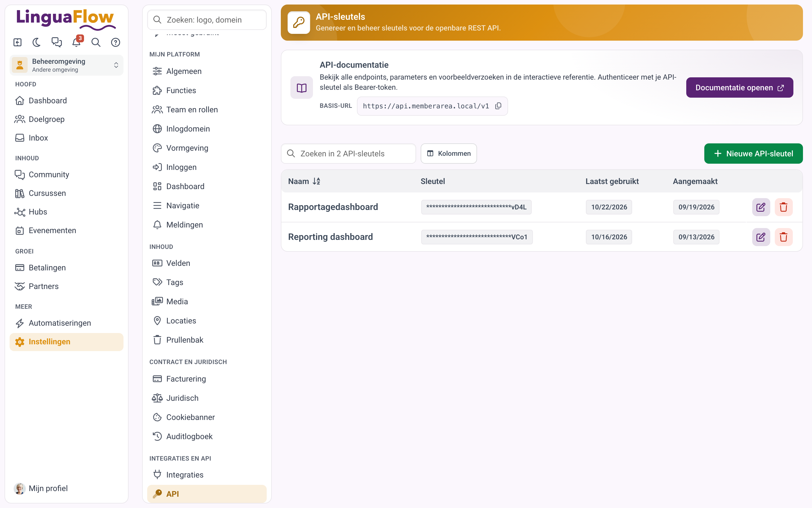Select Instellingen in sidebar
The width and height of the screenshot is (812, 508).
point(67,342)
